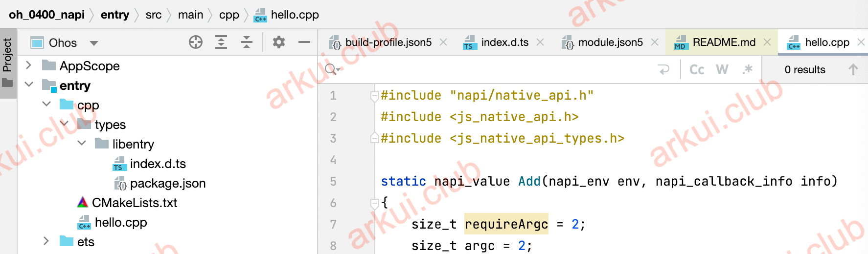Collapse the types folder
Viewport: 868px width, 254px height.
[64, 124]
